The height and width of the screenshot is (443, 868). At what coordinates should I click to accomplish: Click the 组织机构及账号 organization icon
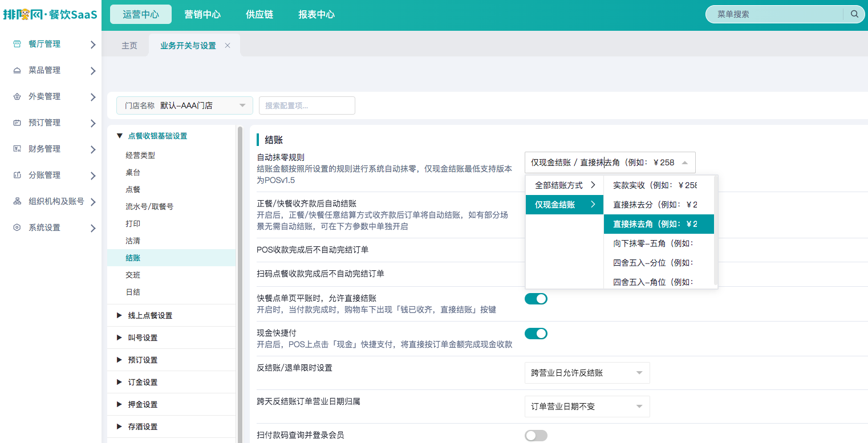point(17,201)
